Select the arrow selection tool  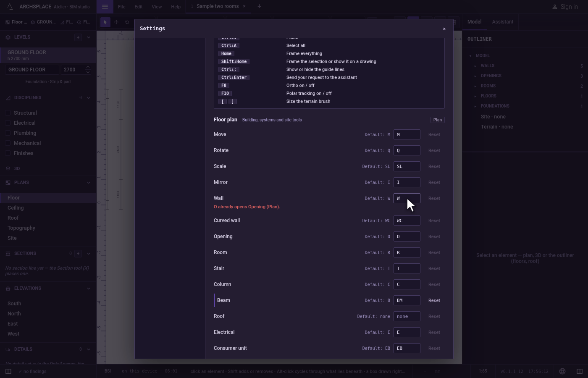coord(105,22)
